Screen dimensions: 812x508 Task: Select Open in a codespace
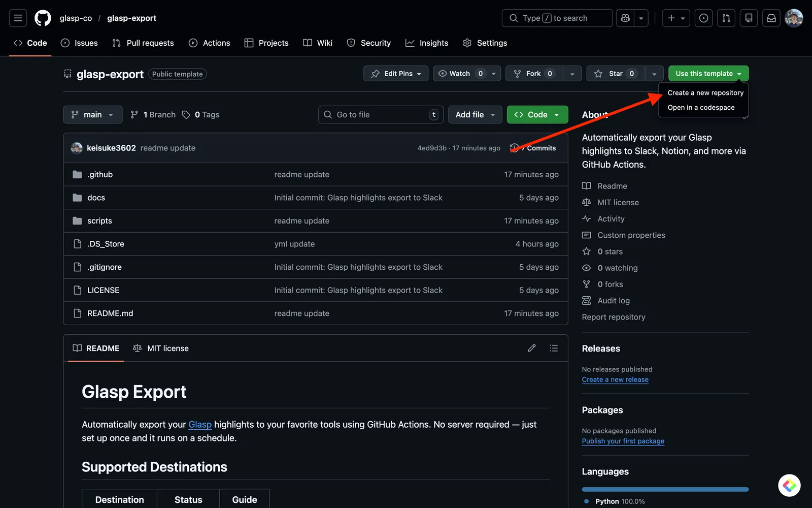point(701,108)
